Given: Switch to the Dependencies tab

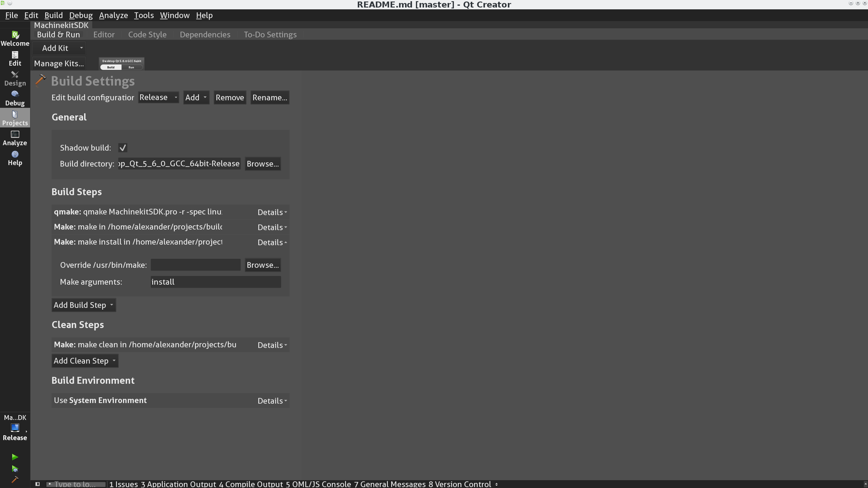Looking at the screenshot, I should [205, 34].
